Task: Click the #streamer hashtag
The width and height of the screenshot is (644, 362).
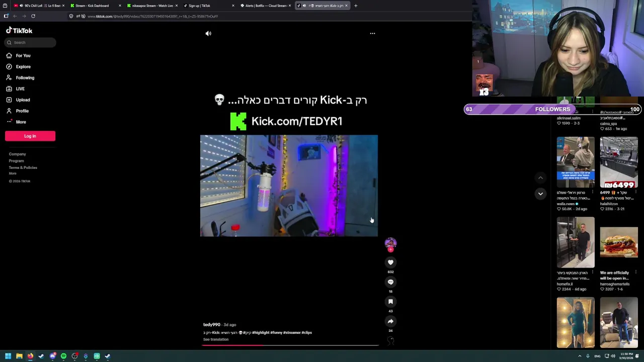Action: tap(292, 332)
